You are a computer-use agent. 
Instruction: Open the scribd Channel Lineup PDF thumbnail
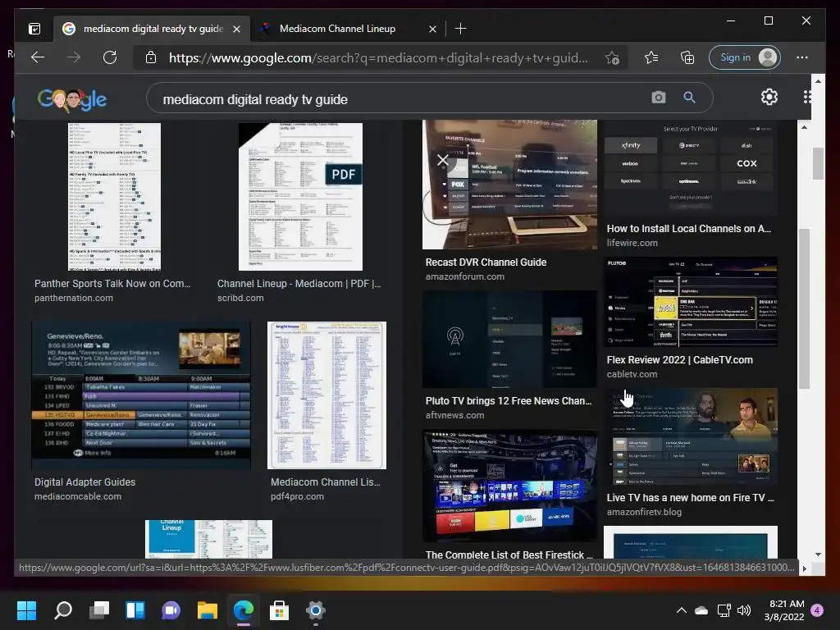300,197
